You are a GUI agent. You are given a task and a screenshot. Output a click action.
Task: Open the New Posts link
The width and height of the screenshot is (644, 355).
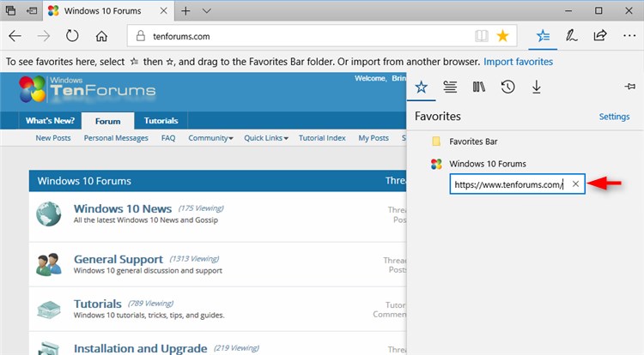click(x=53, y=138)
